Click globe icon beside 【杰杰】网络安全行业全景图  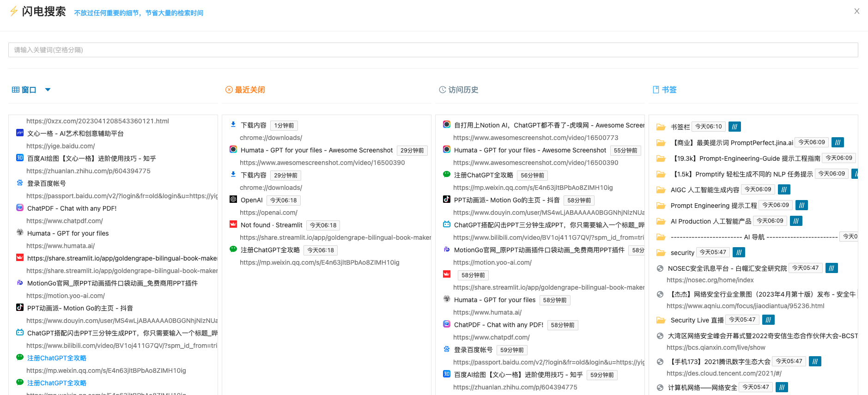pos(660,294)
